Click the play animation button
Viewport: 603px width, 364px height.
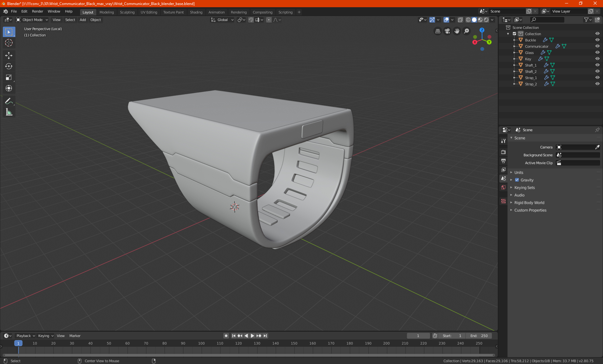tap(253, 336)
